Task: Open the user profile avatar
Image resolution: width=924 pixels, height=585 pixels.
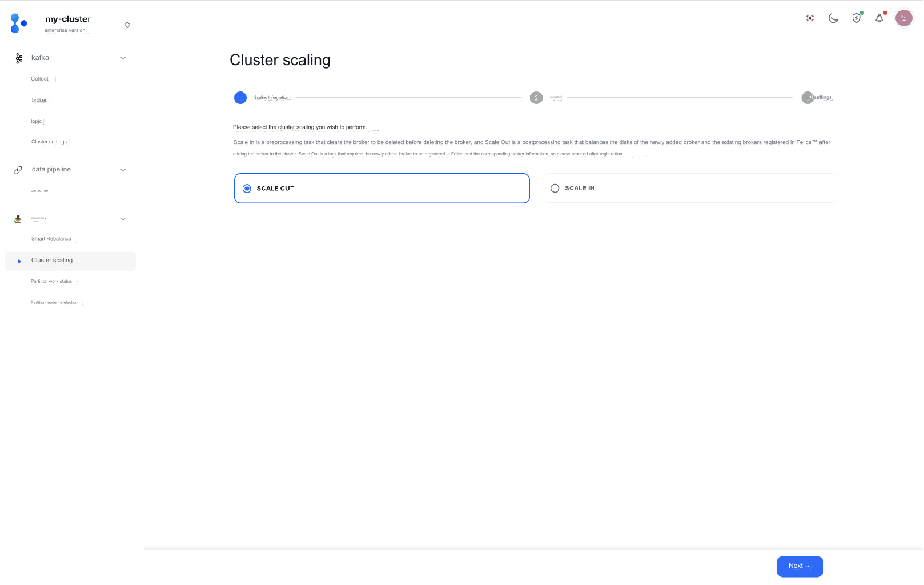Action: (x=903, y=18)
